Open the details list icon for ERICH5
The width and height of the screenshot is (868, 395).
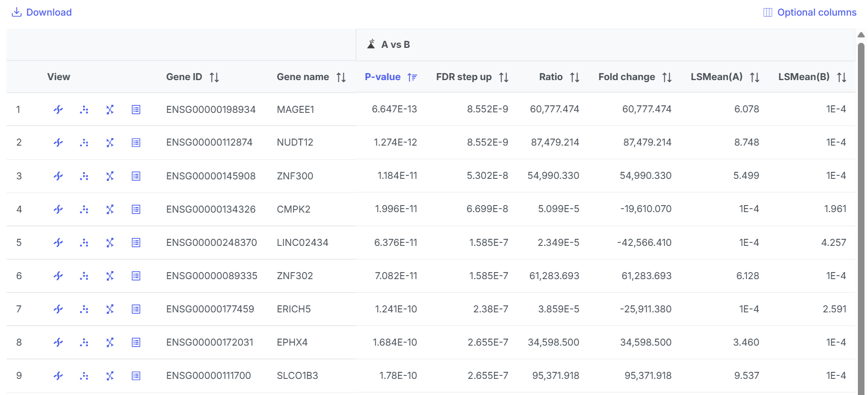[x=136, y=309]
